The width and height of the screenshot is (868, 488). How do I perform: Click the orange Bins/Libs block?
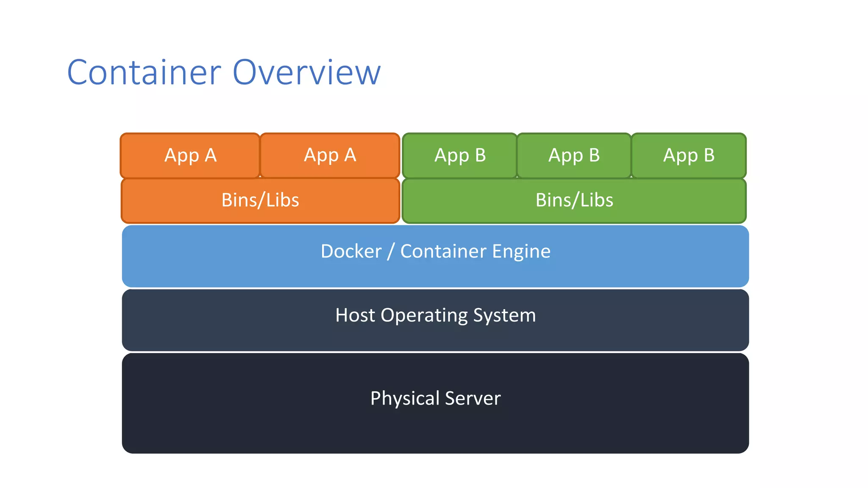tap(260, 200)
